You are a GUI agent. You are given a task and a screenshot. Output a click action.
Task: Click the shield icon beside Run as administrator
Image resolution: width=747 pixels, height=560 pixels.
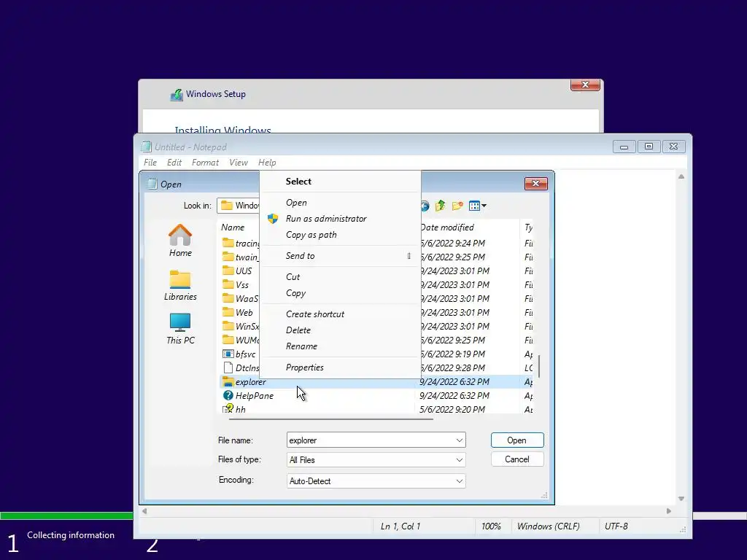(x=273, y=219)
